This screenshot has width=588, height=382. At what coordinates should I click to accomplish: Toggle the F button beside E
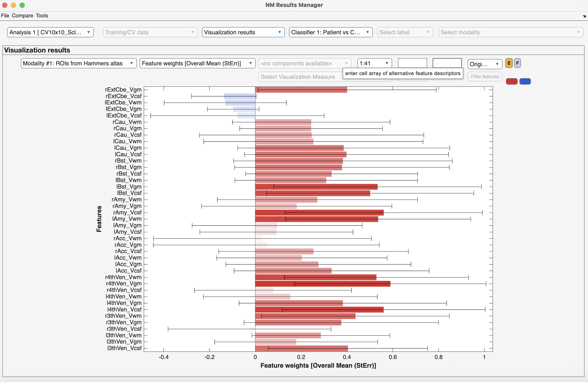point(517,63)
